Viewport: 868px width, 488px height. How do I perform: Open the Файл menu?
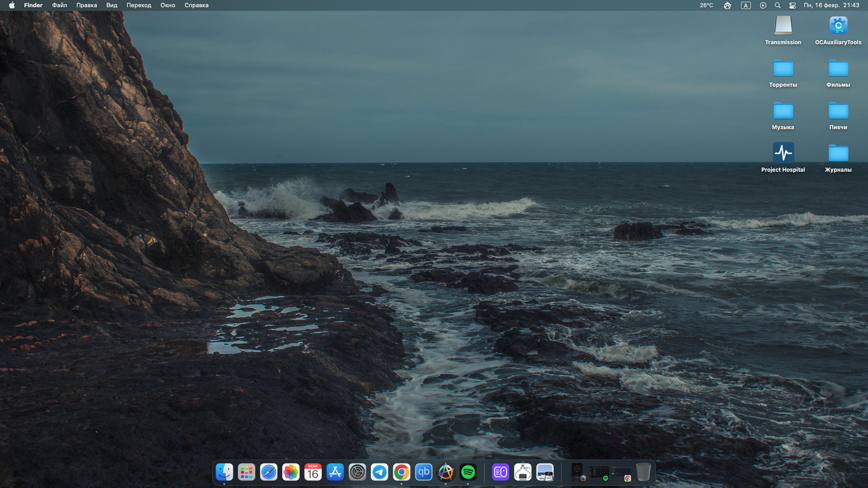(59, 5)
